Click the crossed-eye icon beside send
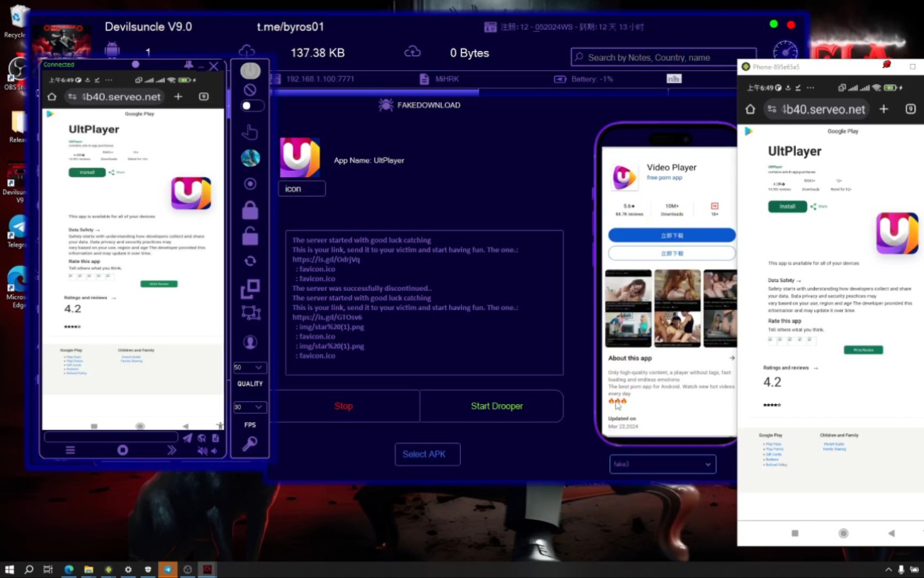This screenshot has height=578, width=924. pos(202,438)
